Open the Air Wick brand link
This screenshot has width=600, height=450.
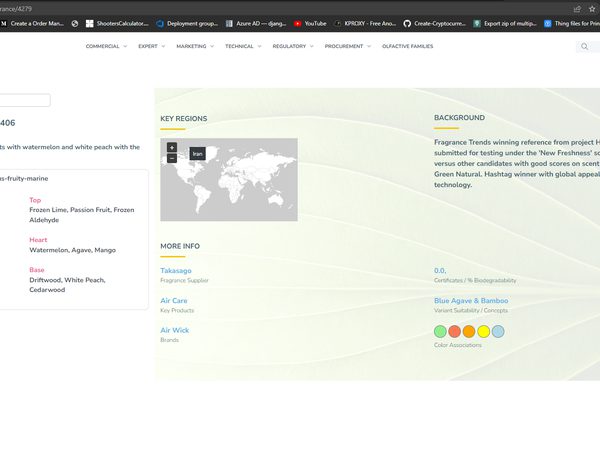point(174,330)
